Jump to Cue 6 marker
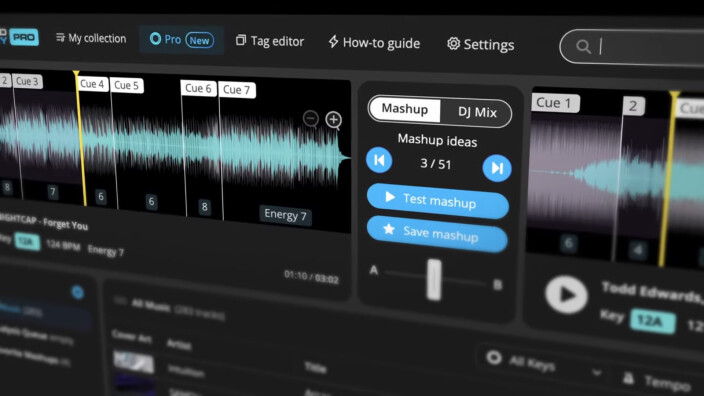Image resolution: width=704 pixels, height=396 pixels. point(198,88)
